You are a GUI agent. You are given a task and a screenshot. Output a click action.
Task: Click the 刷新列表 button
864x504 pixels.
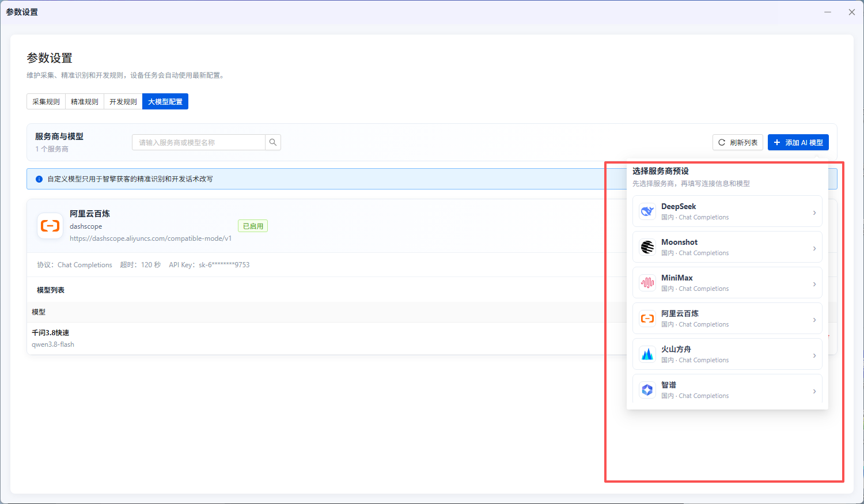[x=738, y=142]
